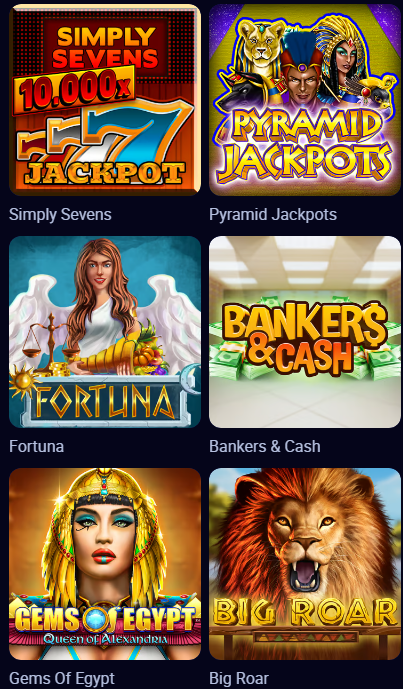This screenshot has height=689, width=403.
Task: Select the Bankers & Cash title label
Action: 265,446
